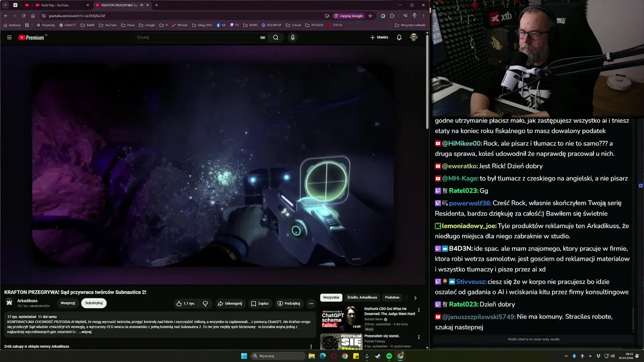
Task: Select the Podobne filter chip
Action: [x=392, y=297]
